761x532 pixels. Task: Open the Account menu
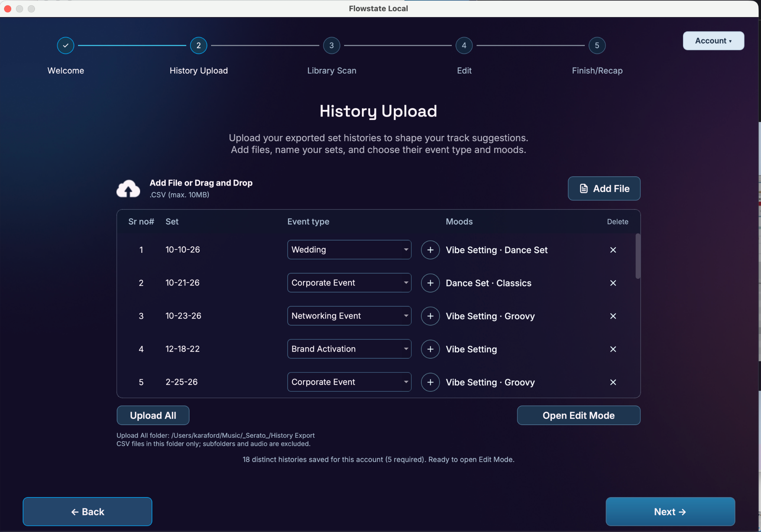click(713, 40)
